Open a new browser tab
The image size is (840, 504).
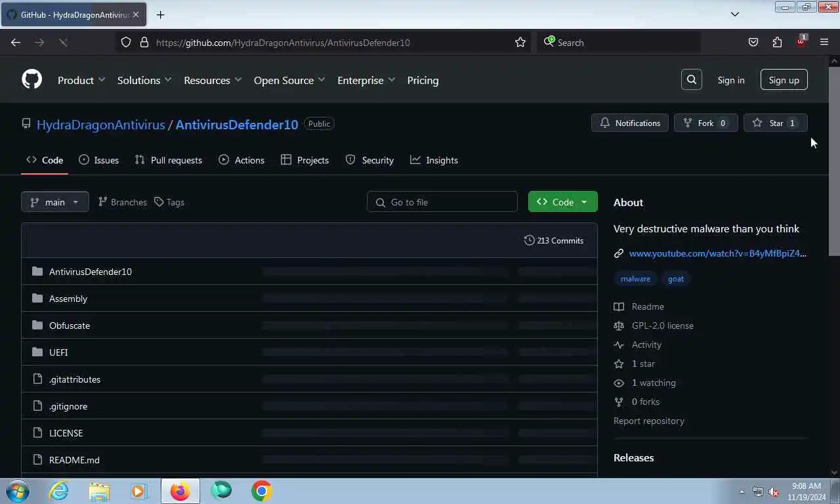160,14
